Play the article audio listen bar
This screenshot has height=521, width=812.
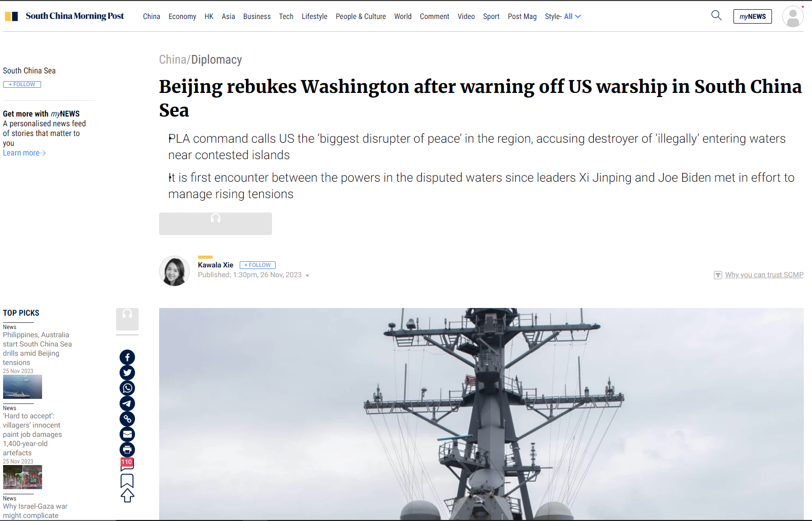tap(216, 224)
